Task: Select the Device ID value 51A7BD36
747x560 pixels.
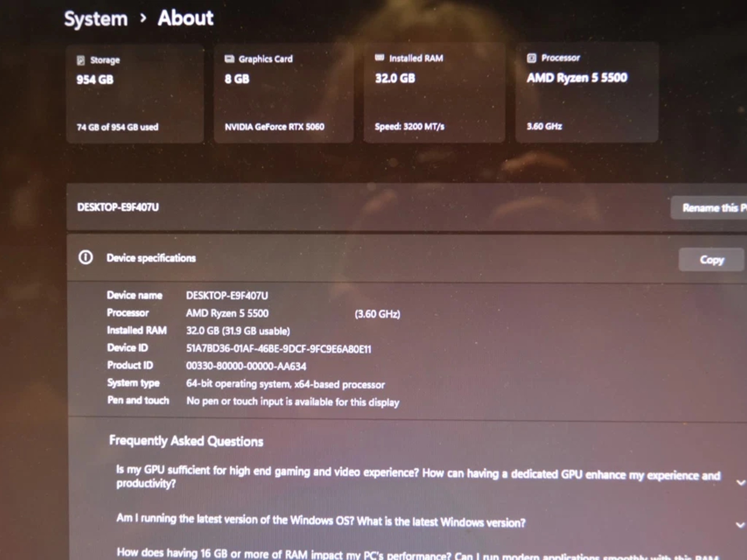Action: click(279, 349)
